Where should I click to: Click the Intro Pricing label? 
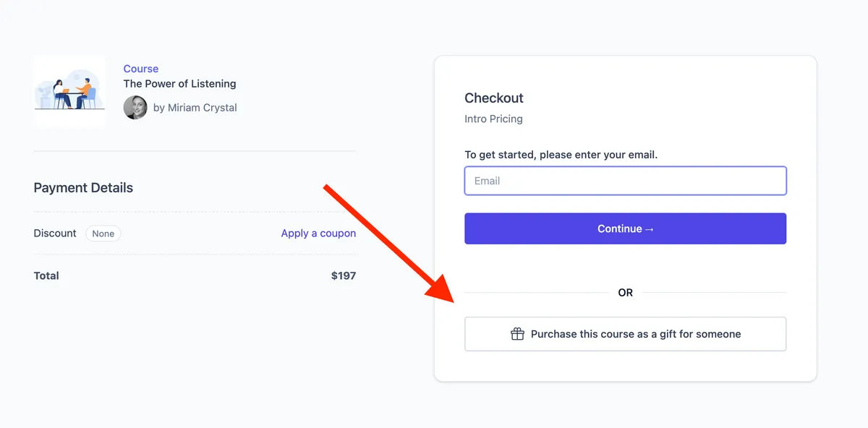coord(494,119)
